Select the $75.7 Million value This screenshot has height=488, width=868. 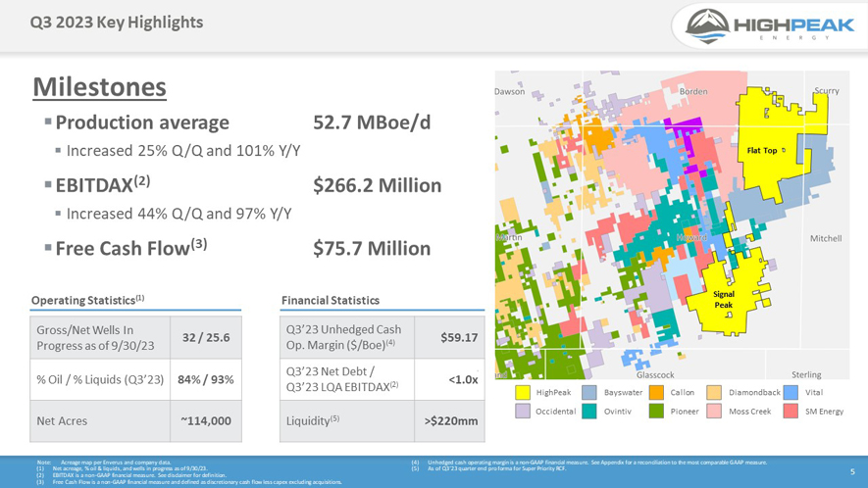(x=372, y=249)
